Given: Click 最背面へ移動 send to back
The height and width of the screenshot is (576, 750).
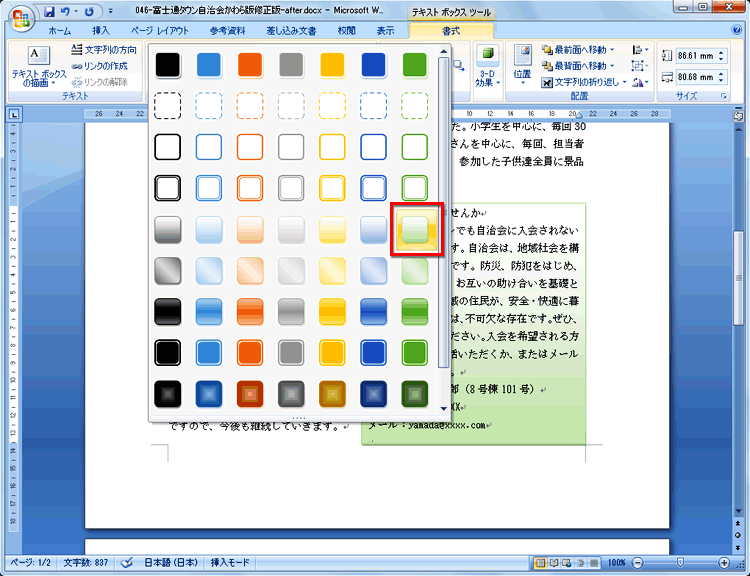Looking at the screenshot, I should [x=574, y=66].
